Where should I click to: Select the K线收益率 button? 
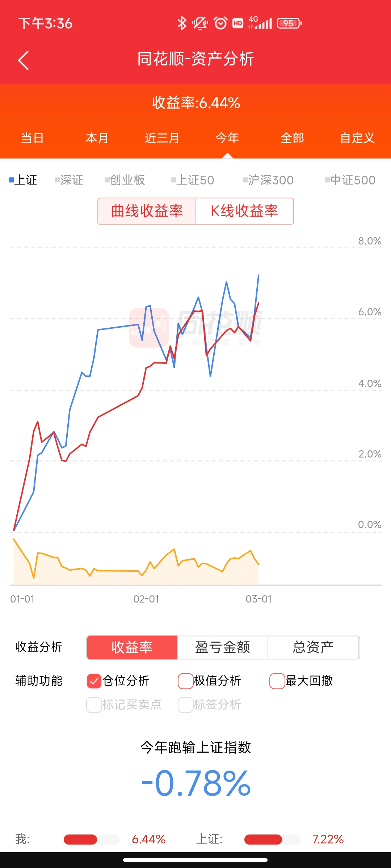244,211
